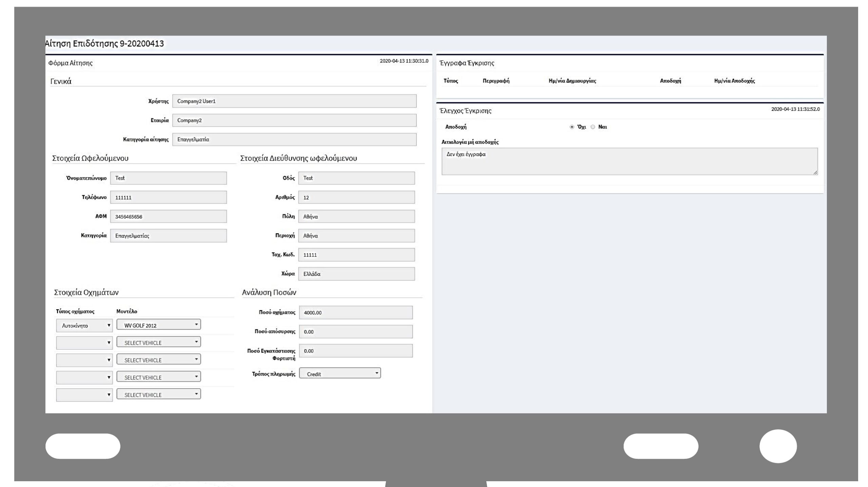Click the Χρήστης field showing Company2 User1
Viewport: 868px width, 487px height.
[x=294, y=101]
